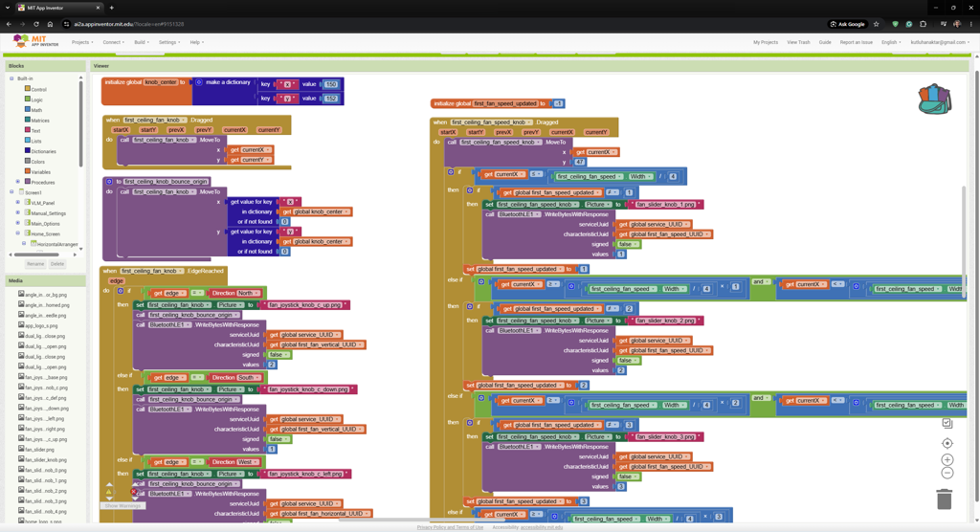
Task: Select fan_slider_knob.png in Media list
Action: point(46,459)
